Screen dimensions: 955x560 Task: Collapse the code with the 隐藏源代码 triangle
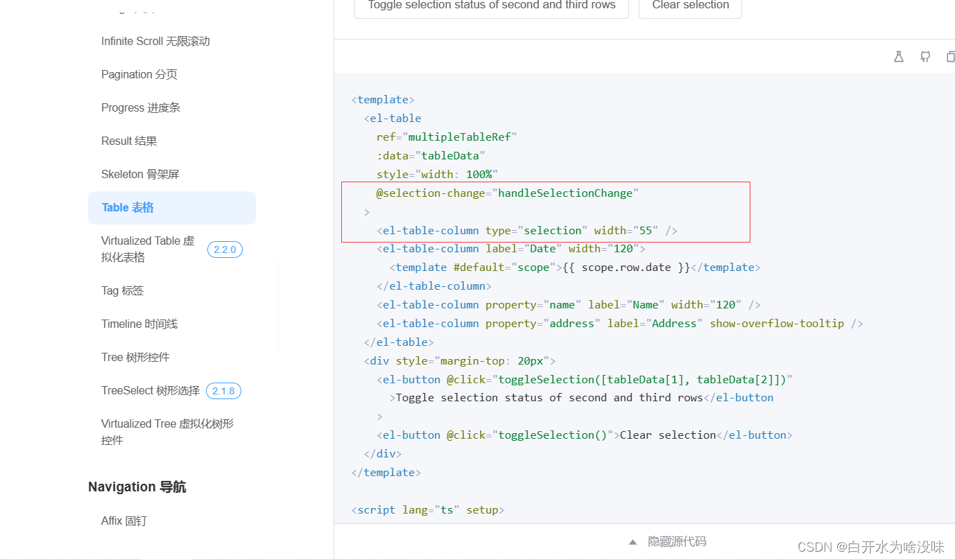click(632, 543)
